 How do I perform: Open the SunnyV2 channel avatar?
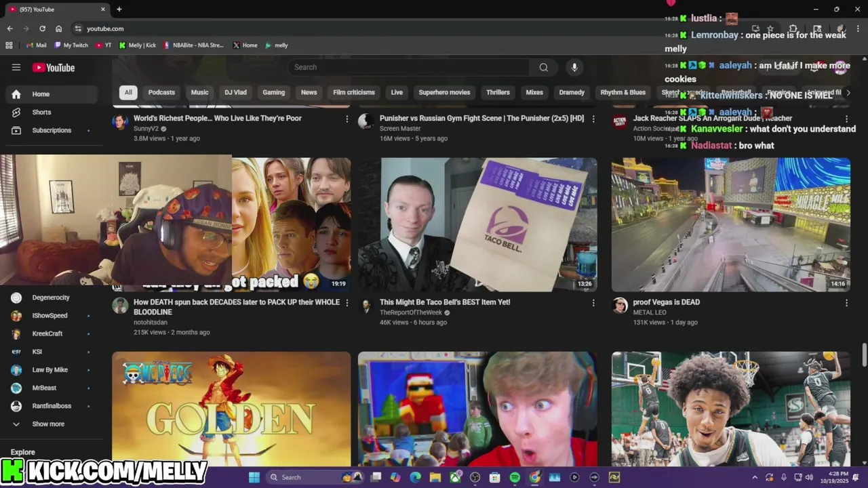pos(120,122)
